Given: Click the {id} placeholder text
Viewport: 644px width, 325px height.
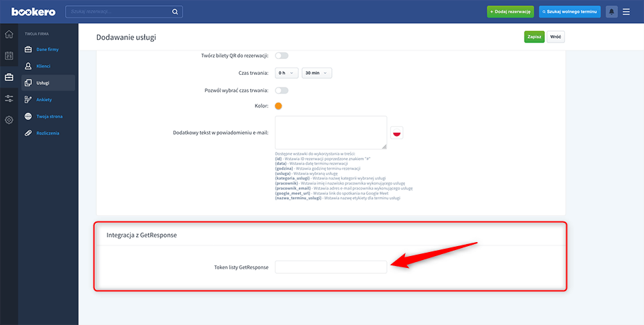Looking at the screenshot, I should tap(279, 159).
